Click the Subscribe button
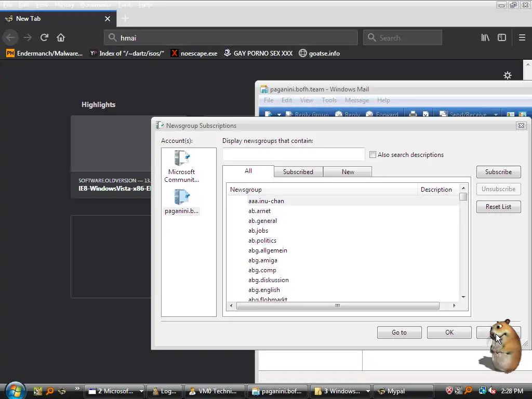 pos(498,171)
